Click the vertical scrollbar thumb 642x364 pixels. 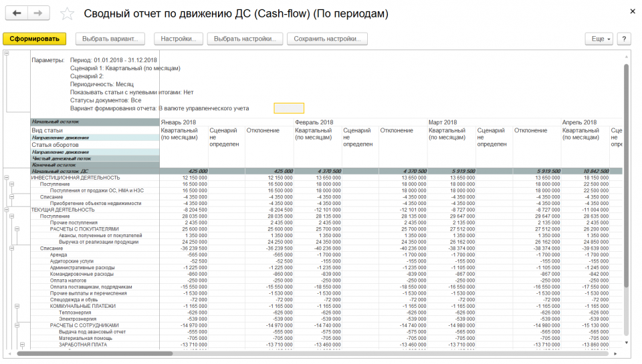pos(626,176)
